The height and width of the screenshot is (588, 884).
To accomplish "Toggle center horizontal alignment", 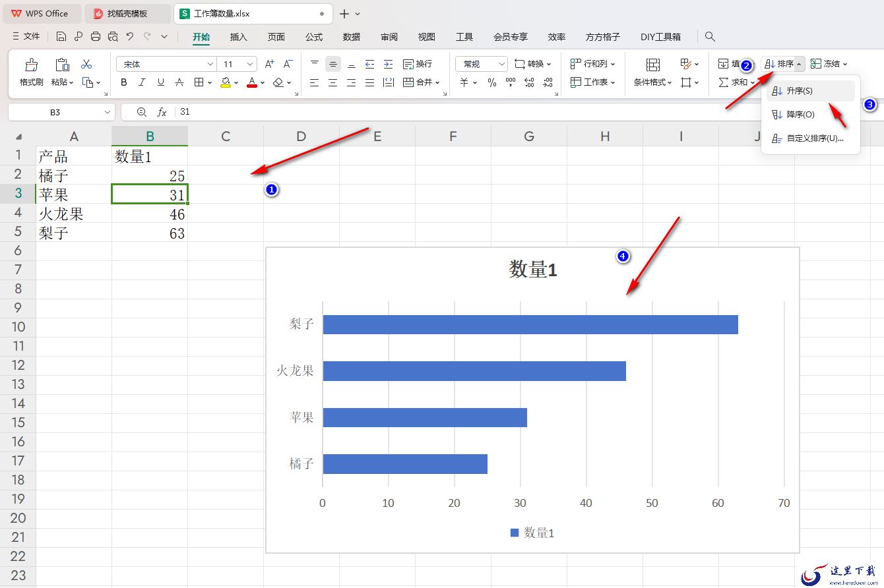I will pos(332,82).
